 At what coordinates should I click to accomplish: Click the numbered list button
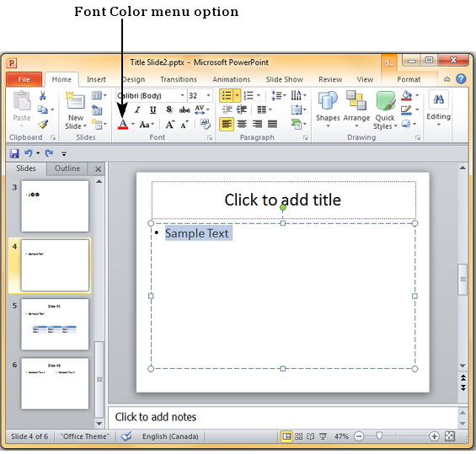coord(249,96)
